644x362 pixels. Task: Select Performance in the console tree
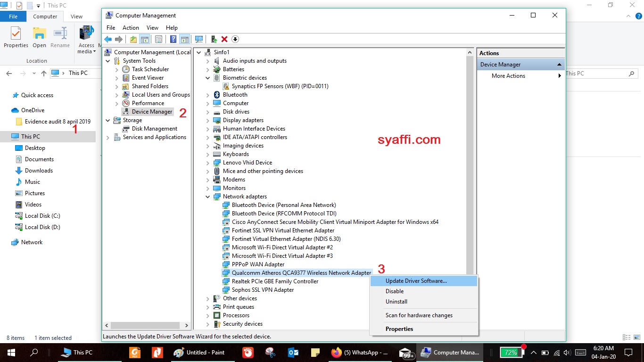[x=148, y=103]
